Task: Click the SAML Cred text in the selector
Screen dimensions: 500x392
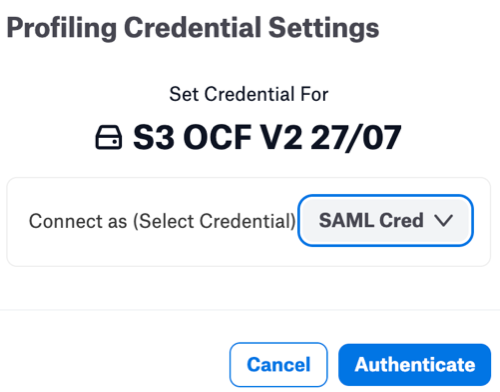Action: click(371, 220)
